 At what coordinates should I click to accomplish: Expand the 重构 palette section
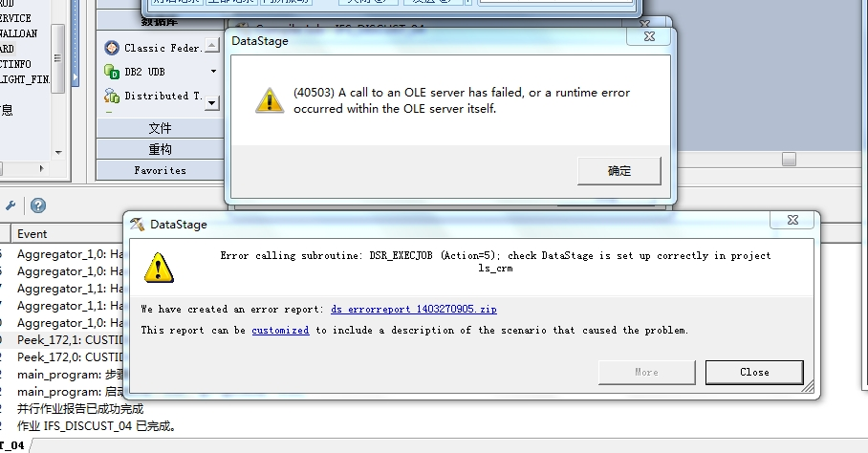(160, 149)
